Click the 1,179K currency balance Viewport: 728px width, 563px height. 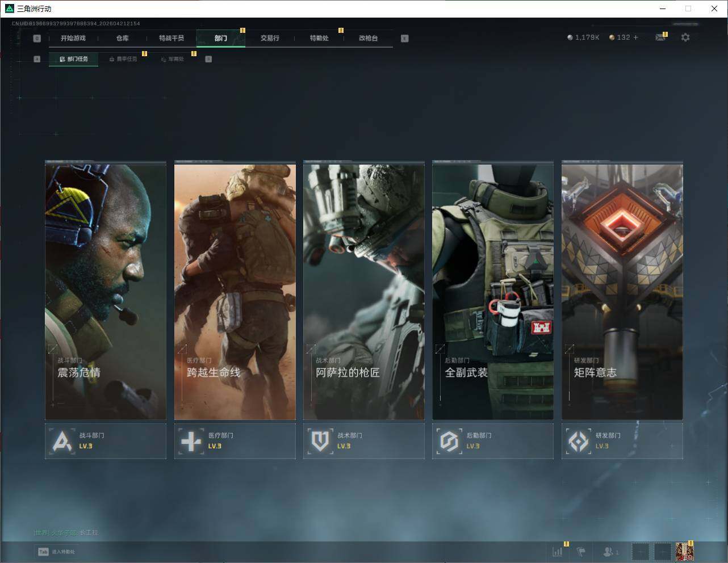[583, 37]
